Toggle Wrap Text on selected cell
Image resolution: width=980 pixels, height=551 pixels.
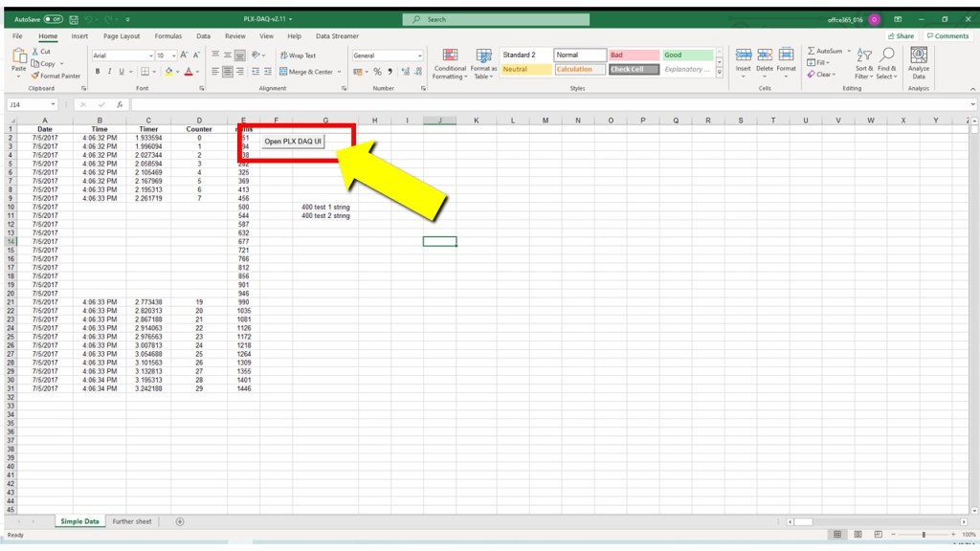(x=298, y=55)
